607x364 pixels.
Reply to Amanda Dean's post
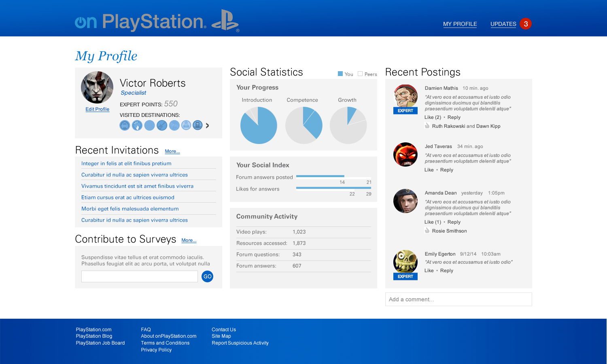[454, 222]
